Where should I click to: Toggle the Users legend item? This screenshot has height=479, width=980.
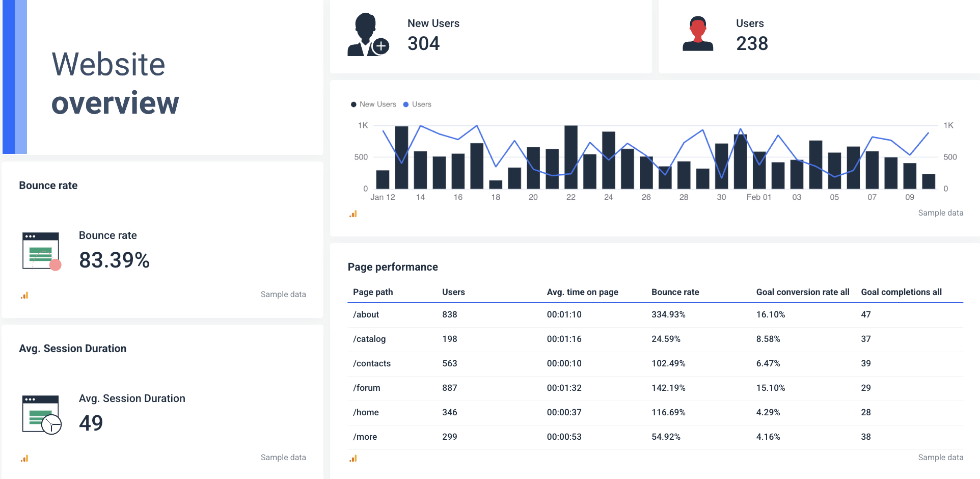(x=417, y=104)
